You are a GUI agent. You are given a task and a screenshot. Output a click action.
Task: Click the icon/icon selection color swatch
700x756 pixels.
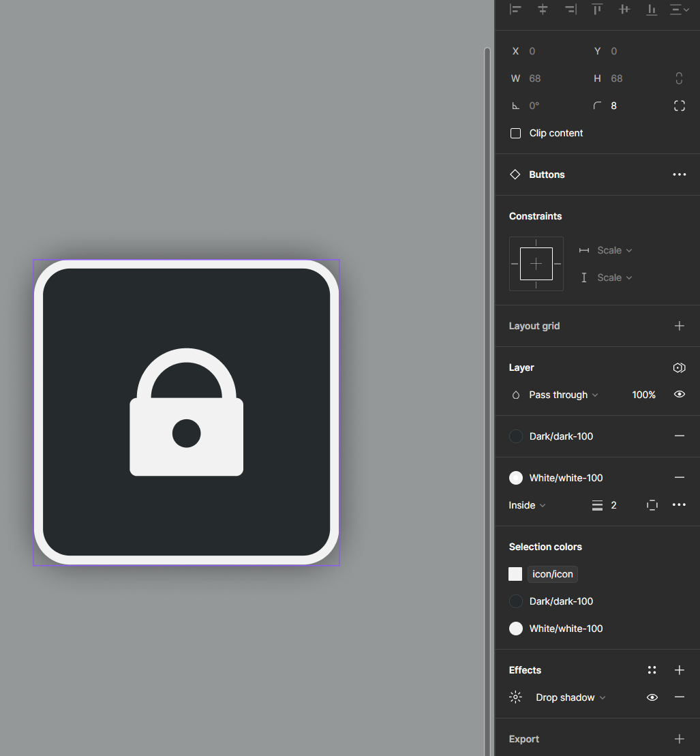(515, 574)
